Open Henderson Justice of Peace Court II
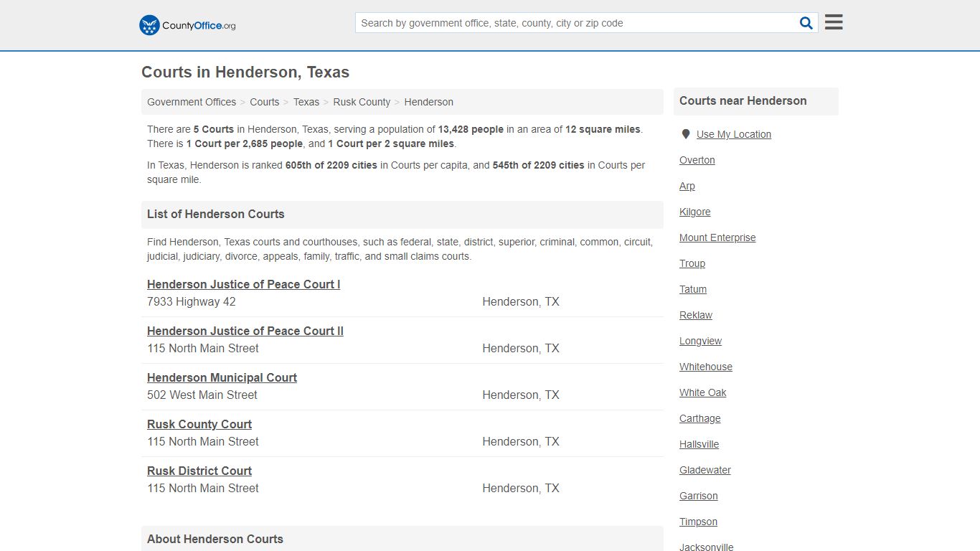The image size is (980, 551). [x=245, y=331]
